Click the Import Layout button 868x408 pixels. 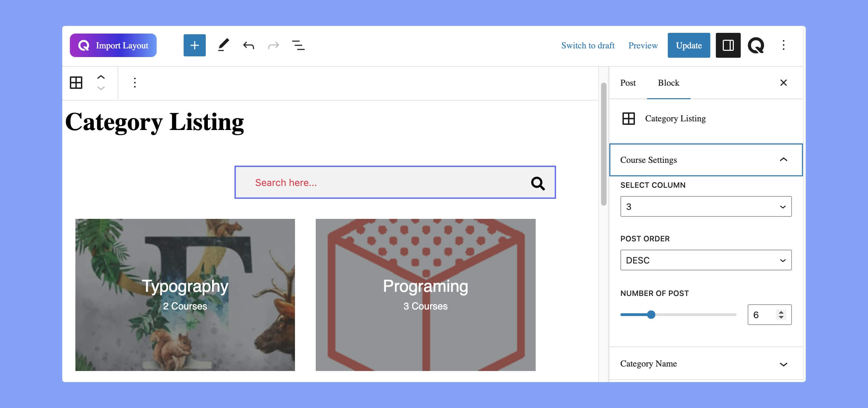(113, 45)
